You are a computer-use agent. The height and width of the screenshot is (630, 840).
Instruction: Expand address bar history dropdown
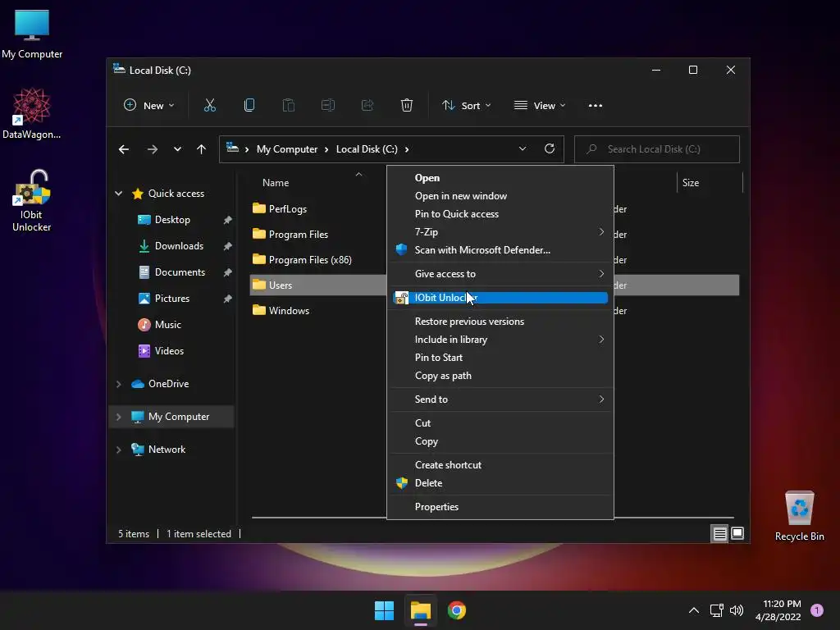tap(523, 149)
